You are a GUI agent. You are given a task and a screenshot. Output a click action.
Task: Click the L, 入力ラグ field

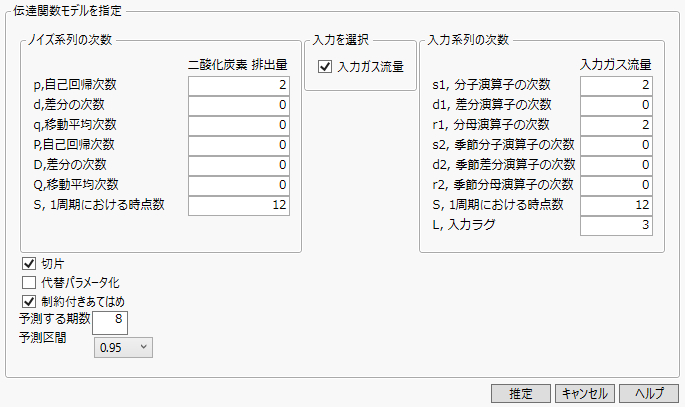pyautogui.click(x=616, y=225)
